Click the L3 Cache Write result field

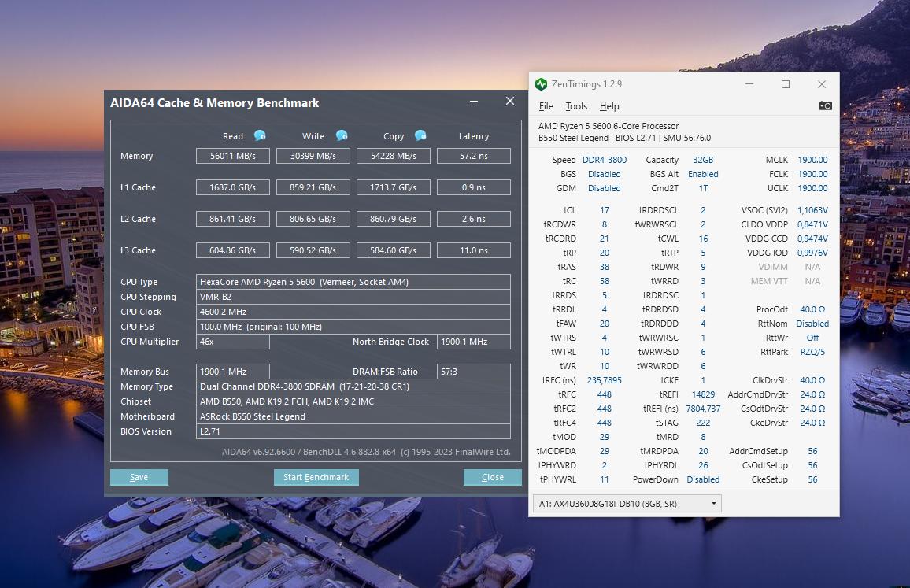point(313,250)
